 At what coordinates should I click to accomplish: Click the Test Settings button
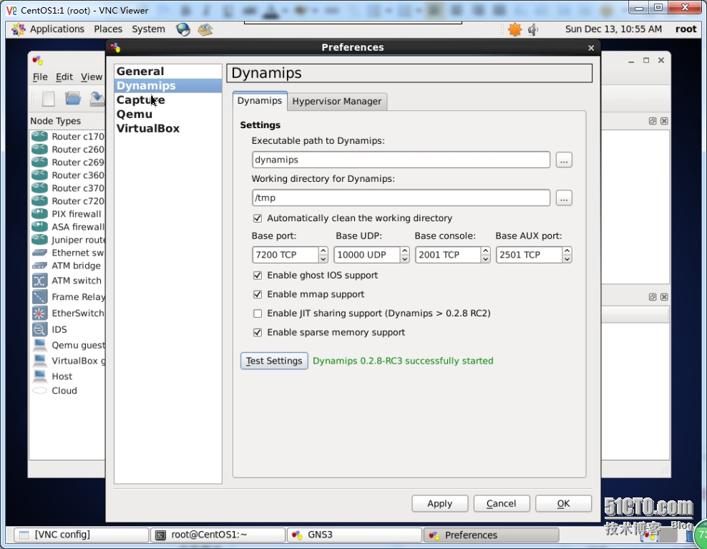(274, 361)
